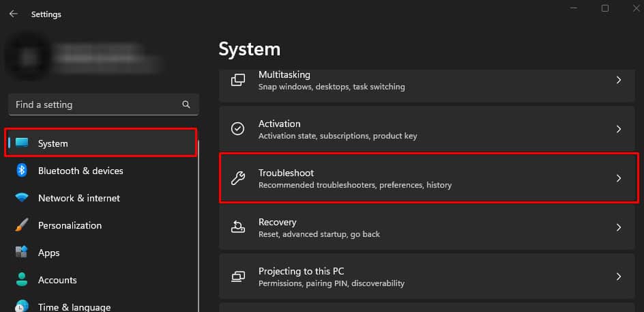The height and width of the screenshot is (312, 644).
Task: Click 'Recommended troubleshooters, preferences, history' text
Action: [x=355, y=186]
